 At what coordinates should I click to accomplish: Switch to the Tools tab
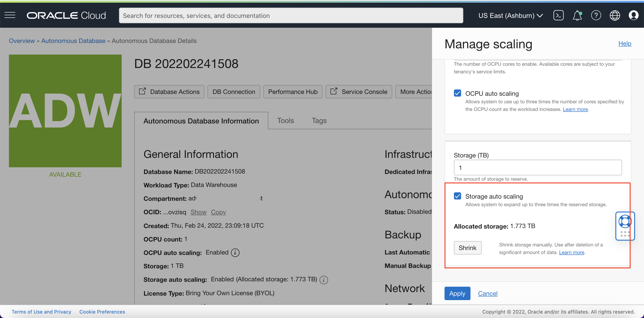285,121
